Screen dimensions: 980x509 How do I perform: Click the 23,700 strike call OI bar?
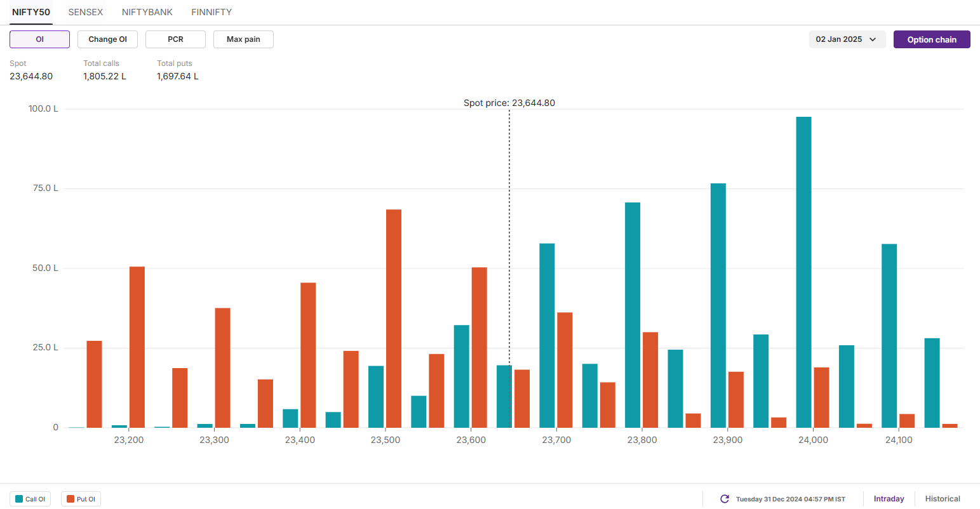[547, 336]
